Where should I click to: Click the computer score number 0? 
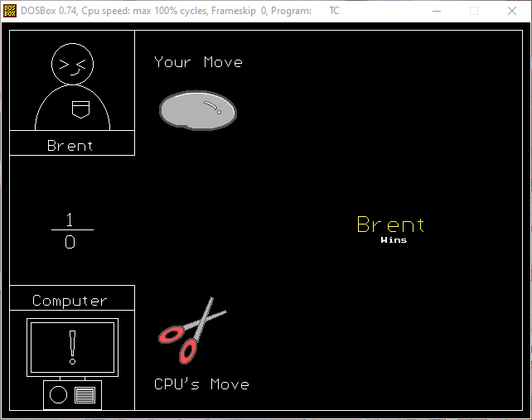pos(70,242)
